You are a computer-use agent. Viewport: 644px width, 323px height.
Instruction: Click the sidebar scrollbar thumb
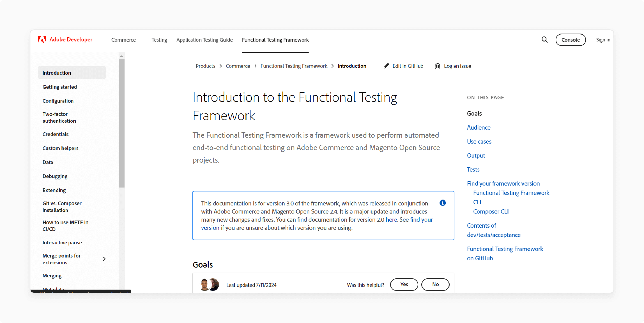[122, 123]
